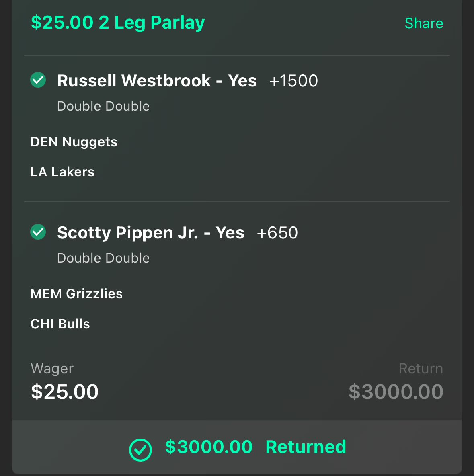Click the green checkmark beside Russell Westbrook

pos(38,80)
